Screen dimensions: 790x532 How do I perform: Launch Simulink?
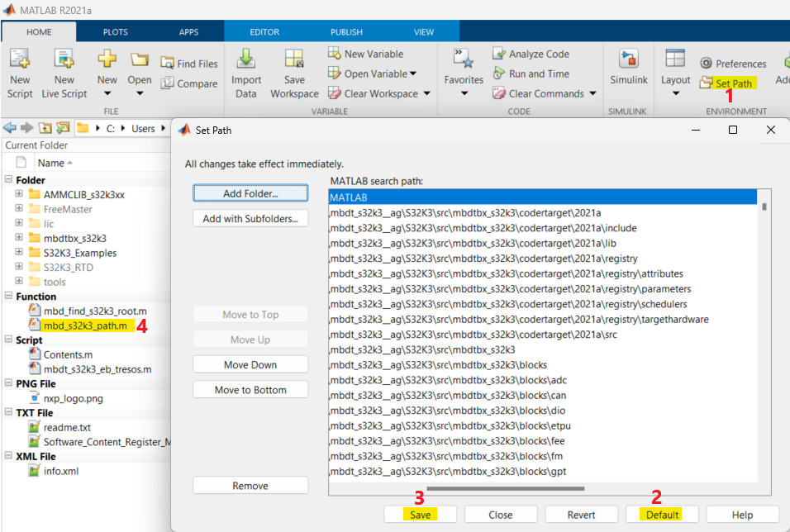pos(628,66)
